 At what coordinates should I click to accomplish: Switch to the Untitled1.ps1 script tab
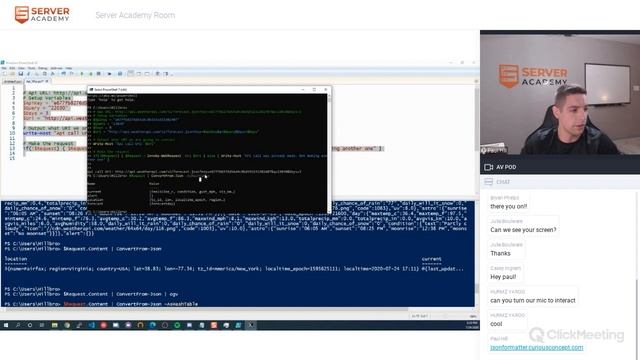[x=13, y=81]
